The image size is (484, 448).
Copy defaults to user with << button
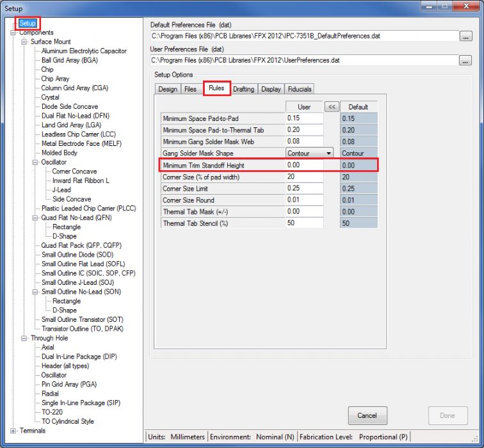332,107
